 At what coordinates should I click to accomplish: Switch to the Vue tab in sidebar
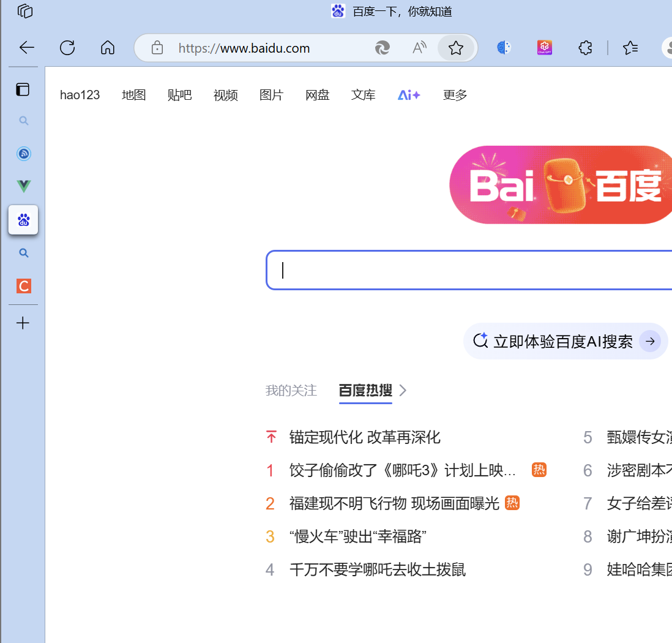(24, 186)
